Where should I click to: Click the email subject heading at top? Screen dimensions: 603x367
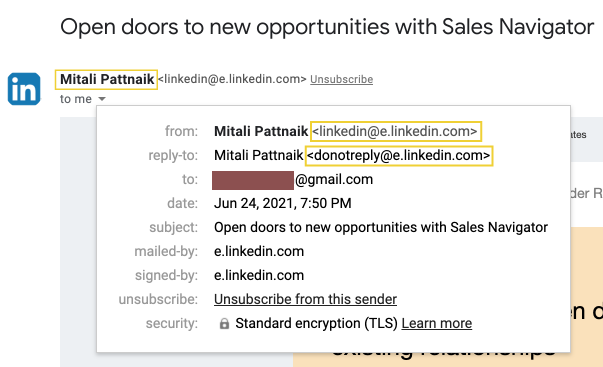click(327, 27)
